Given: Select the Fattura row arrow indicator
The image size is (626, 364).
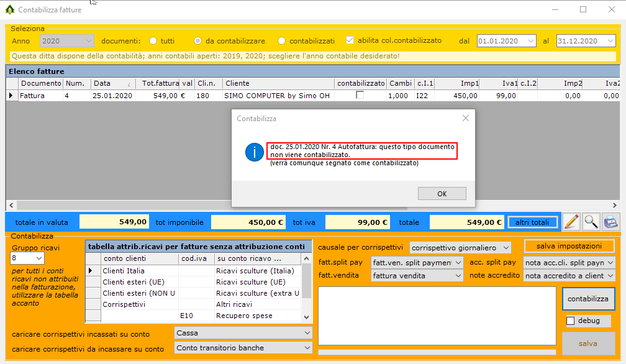Looking at the screenshot, I should pyautogui.click(x=11, y=96).
